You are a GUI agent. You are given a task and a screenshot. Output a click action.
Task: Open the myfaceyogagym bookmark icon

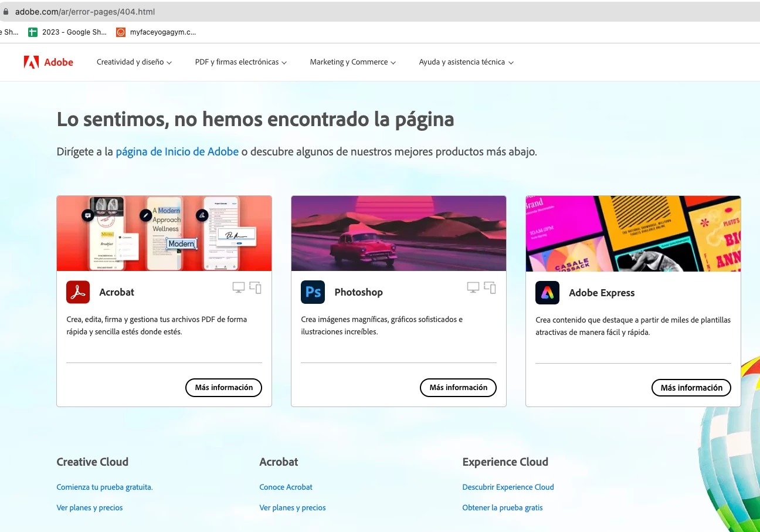click(x=121, y=32)
